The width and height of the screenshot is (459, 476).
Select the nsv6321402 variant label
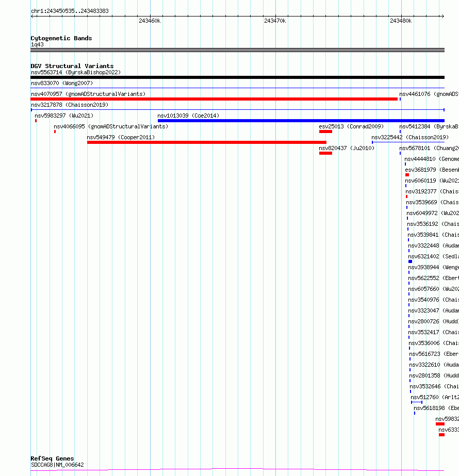(x=434, y=256)
